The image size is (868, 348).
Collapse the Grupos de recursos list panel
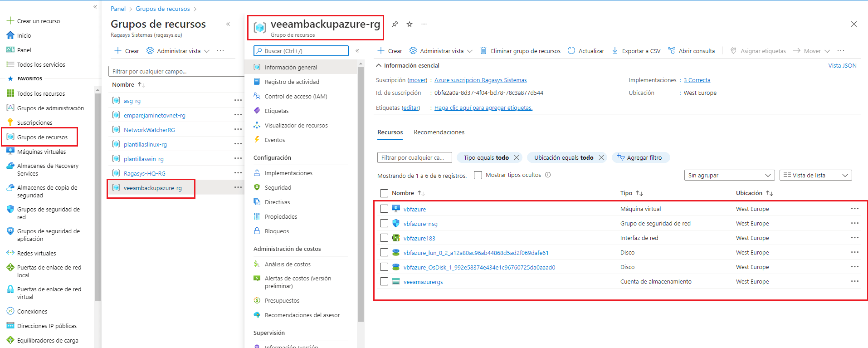coord(228,24)
